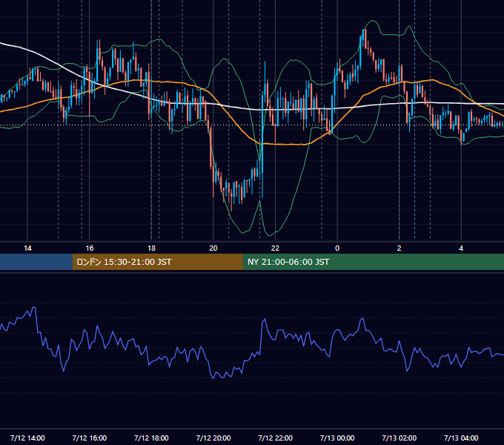Viewport: 504px width, 445px height.
Task: Click the 7/13 02:00 time label
Action: [399, 438]
